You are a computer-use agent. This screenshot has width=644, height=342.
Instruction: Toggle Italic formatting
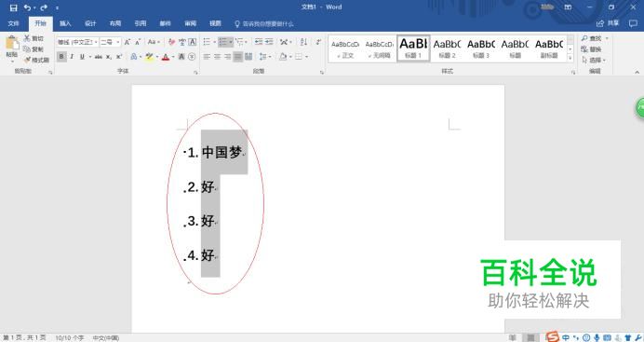click(72, 57)
